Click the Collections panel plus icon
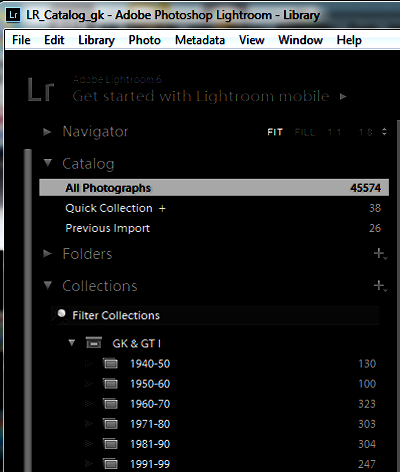The height and width of the screenshot is (472, 400). [x=380, y=286]
